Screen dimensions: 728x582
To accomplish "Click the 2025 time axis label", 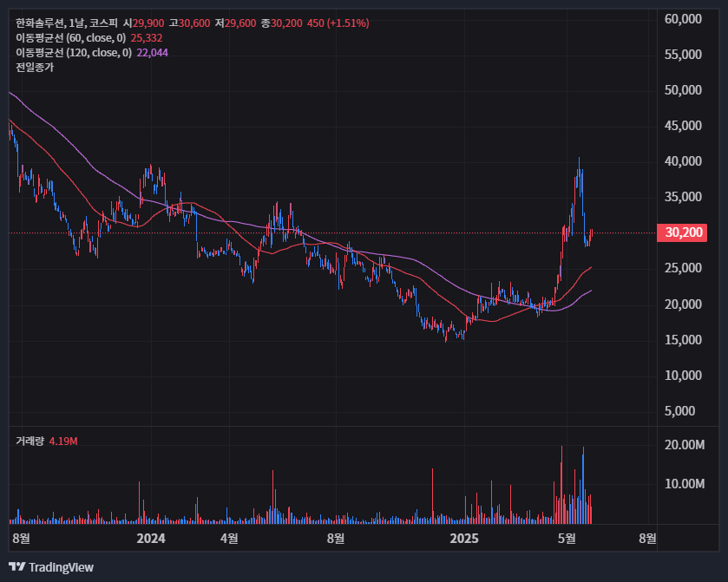I will pos(464,539).
